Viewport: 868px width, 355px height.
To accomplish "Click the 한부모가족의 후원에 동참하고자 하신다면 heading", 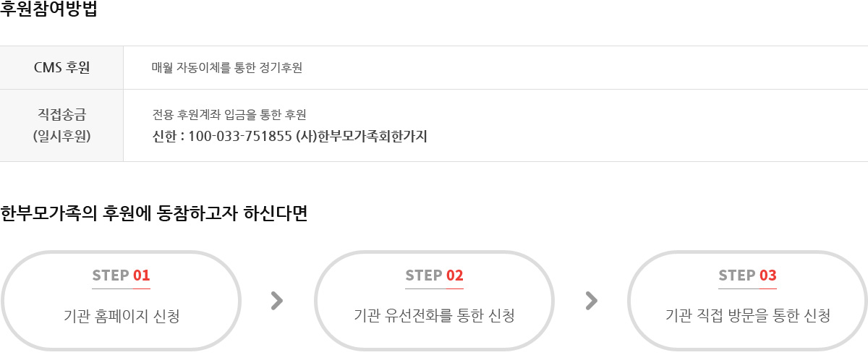I will 154,214.
